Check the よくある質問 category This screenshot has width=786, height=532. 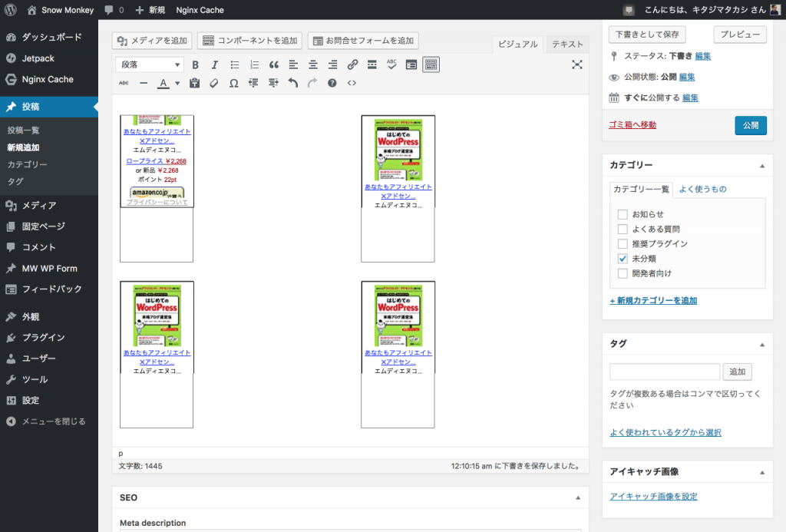[x=623, y=229]
